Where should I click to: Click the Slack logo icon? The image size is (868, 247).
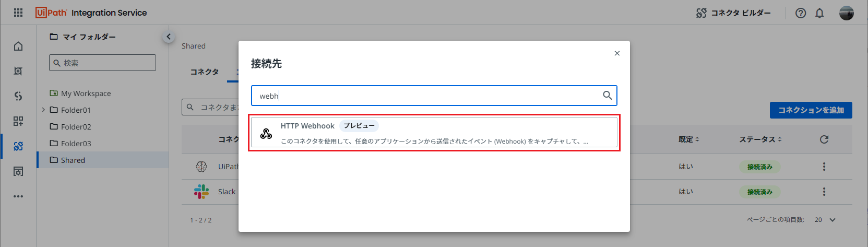click(201, 192)
